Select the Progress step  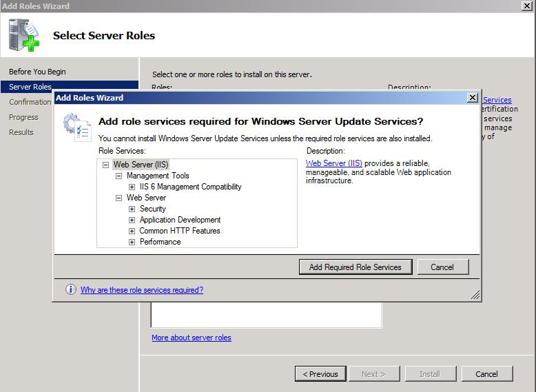tap(23, 117)
